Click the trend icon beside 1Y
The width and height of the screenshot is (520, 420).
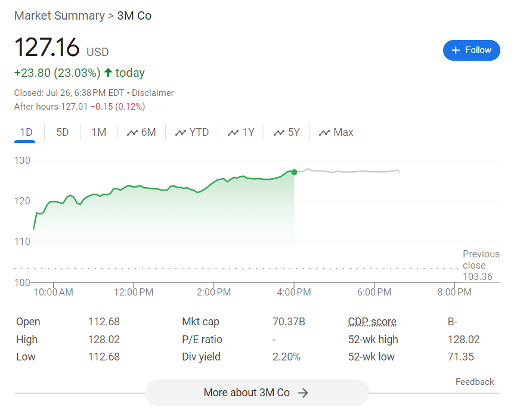point(233,132)
